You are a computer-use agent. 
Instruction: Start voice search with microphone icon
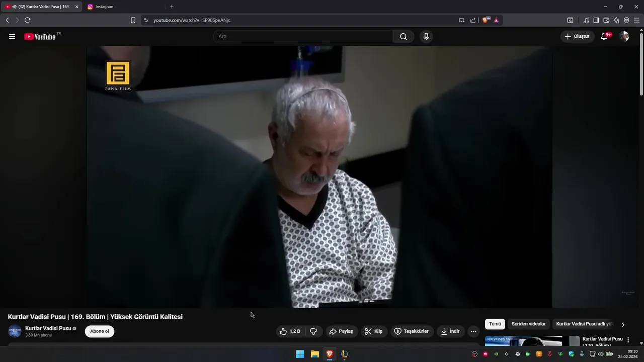tap(426, 37)
